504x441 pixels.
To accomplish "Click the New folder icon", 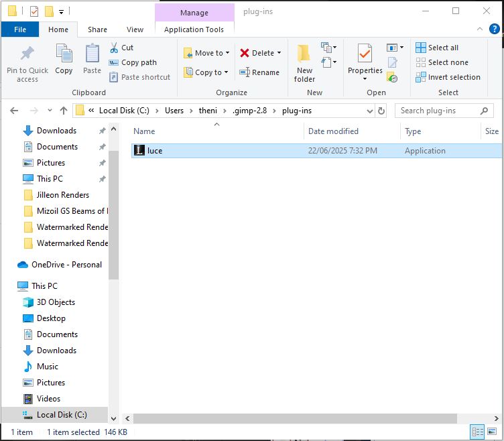I will (304, 54).
